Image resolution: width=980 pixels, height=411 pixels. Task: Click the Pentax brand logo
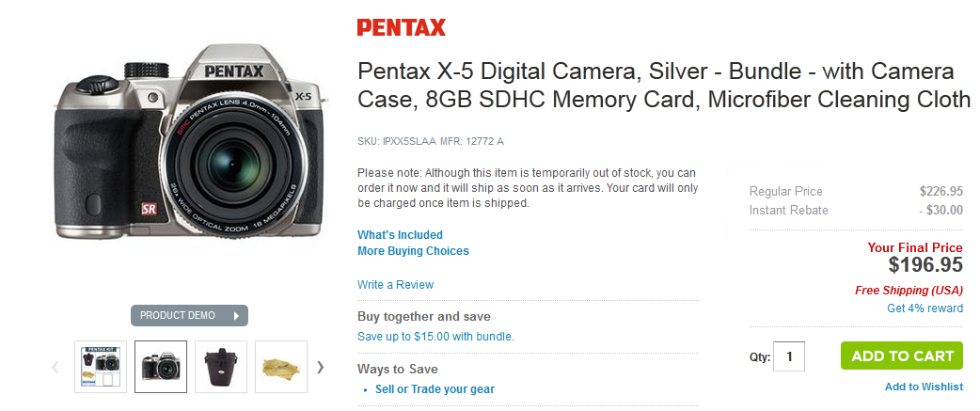(x=401, y=27)
